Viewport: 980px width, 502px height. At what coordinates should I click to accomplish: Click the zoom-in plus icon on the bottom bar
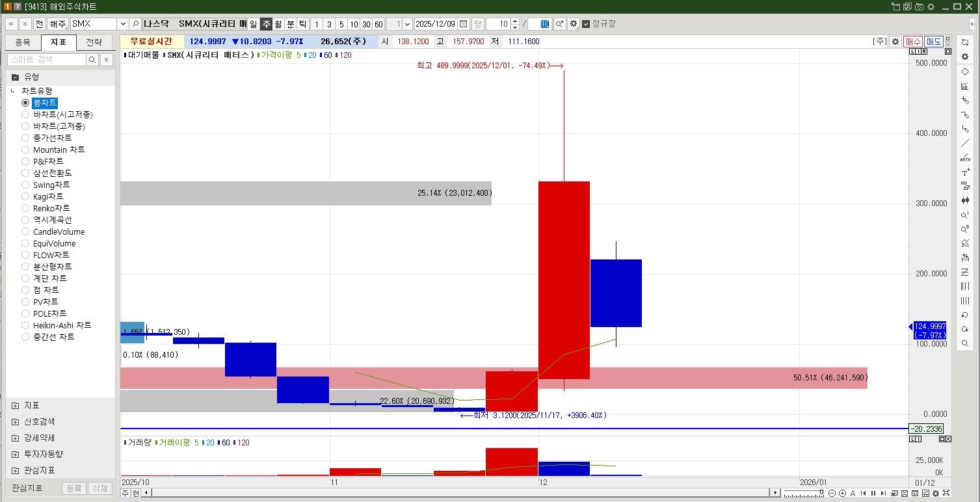(x=842, y=494)
